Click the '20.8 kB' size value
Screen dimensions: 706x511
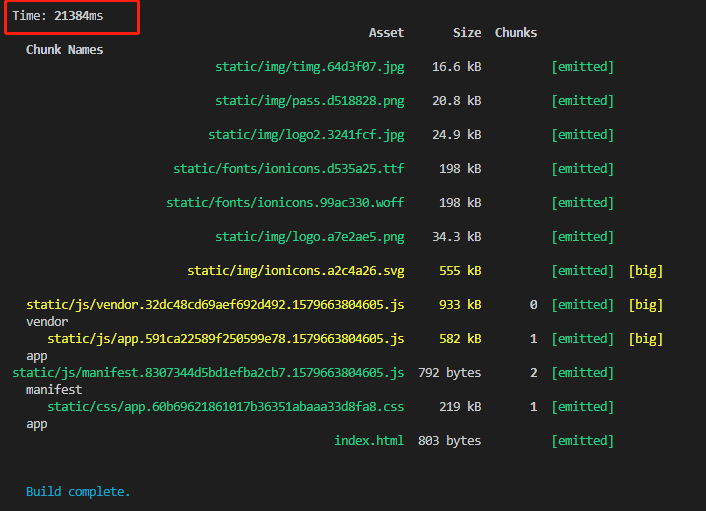click(457, 101)
